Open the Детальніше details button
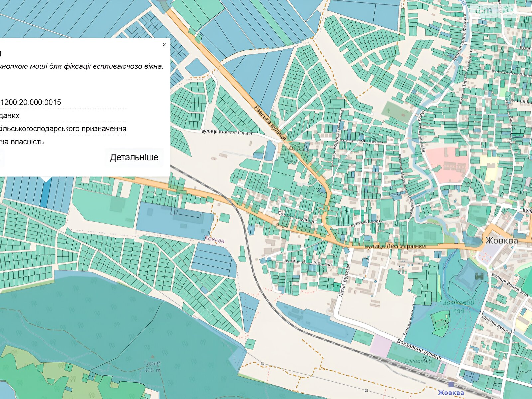 (x=134, y=157)
